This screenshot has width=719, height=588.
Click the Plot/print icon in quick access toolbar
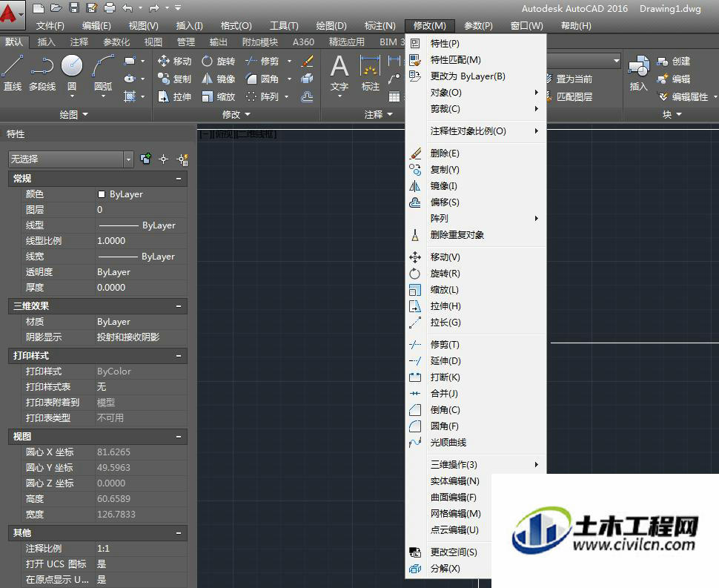(x=110, y=8)
